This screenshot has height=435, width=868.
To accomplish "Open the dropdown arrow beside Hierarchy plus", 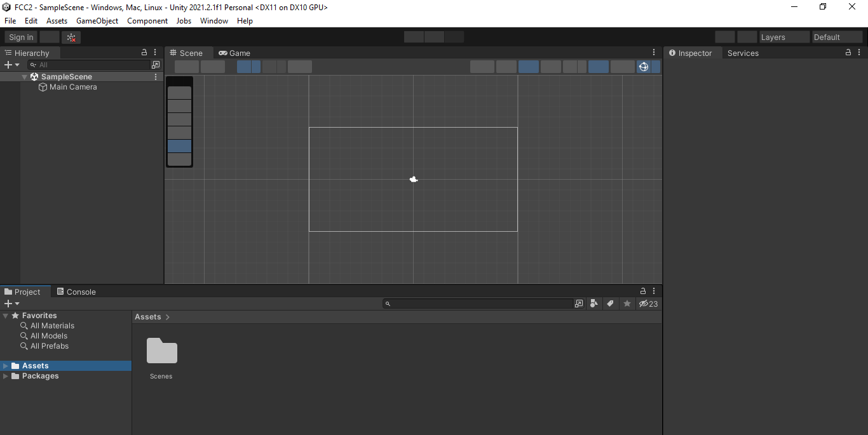I will pyautogui.click(x=17, y=65).
